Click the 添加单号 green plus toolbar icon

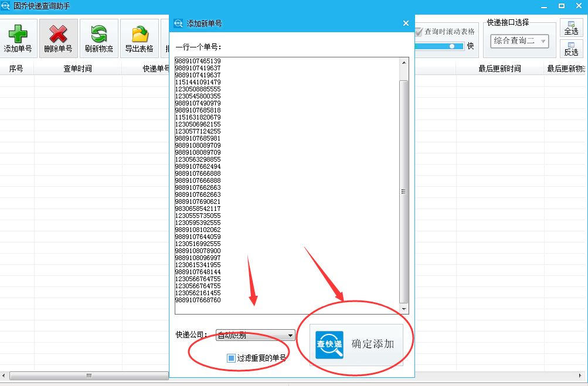click(x=18, y=34)
